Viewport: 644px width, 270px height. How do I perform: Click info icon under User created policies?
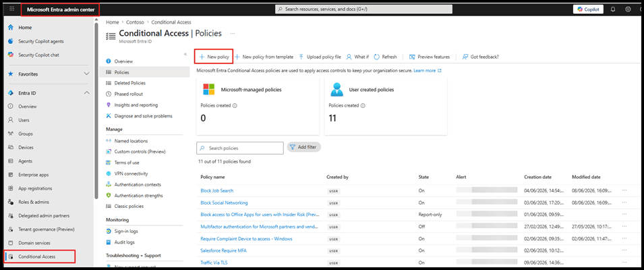click(x=363, y=105)
